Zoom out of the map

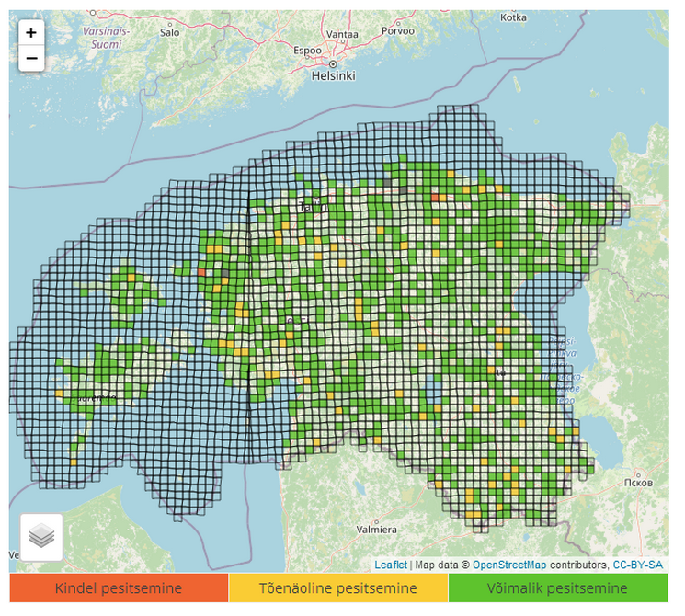[x=31, y=59]
